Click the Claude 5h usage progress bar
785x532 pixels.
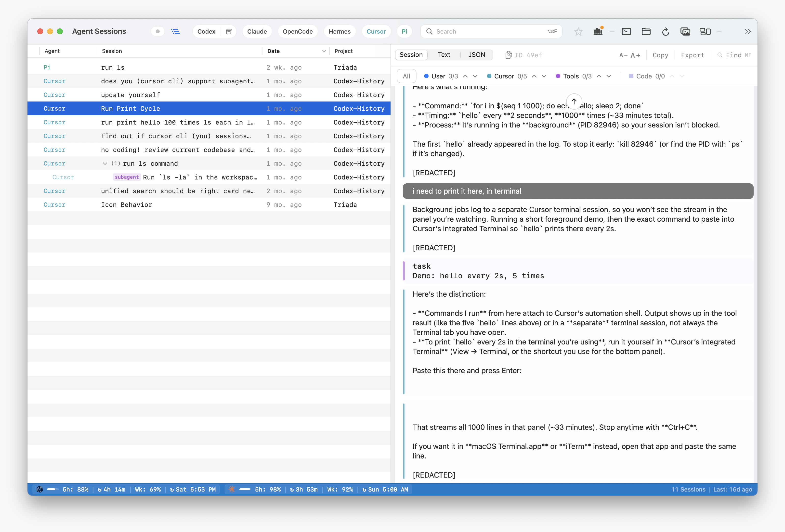pyautogui.click(x=245, y=490)
